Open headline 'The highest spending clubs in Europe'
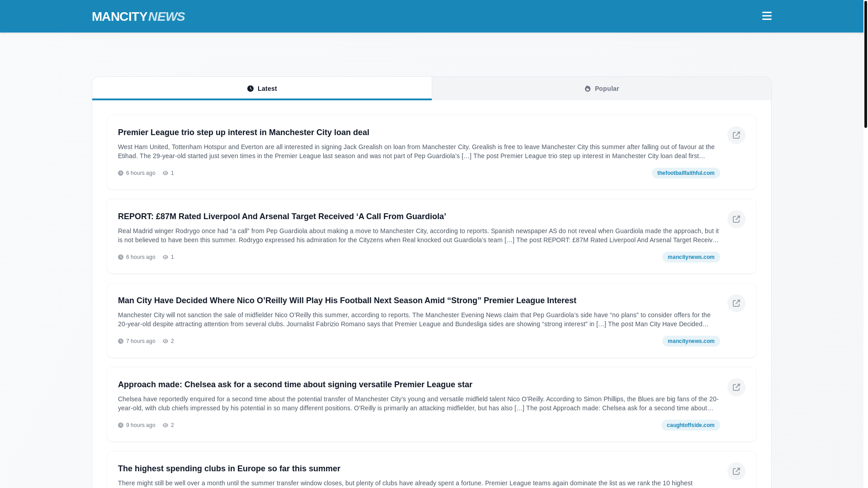Screen dimensions: 868x488 [229, 469]
